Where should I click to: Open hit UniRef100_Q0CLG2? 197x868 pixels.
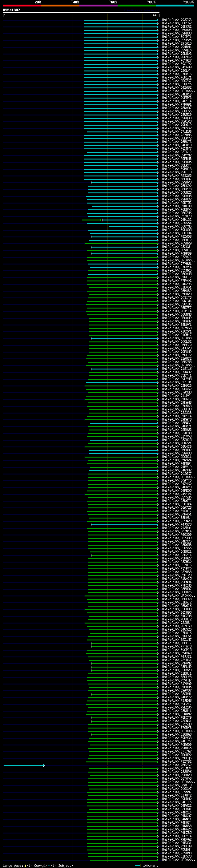(177, 342)
